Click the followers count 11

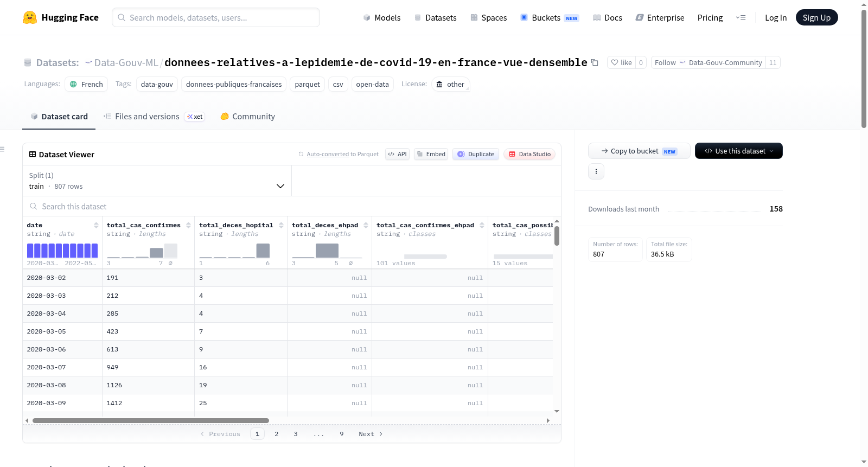(x=773, y=62)
